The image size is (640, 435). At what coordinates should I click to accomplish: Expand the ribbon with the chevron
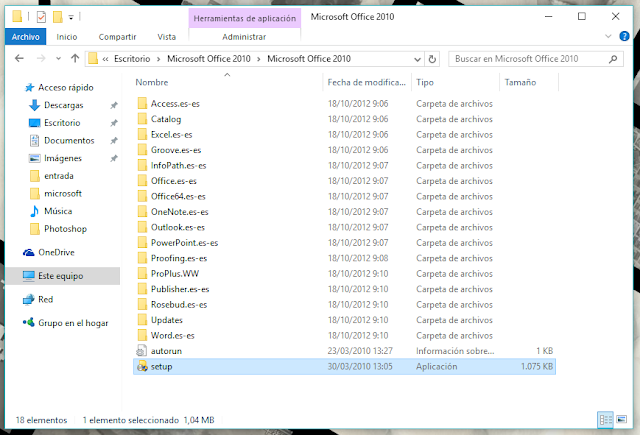point(608,36)
